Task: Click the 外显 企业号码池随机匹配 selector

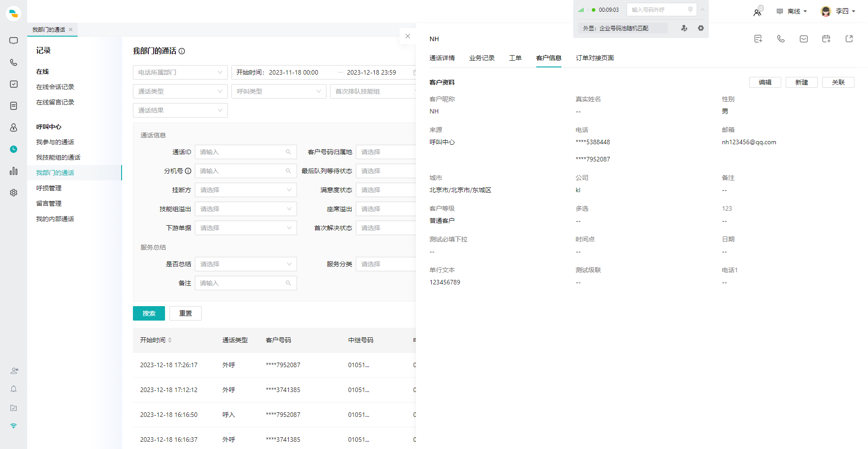Action: (x=623, y=28)
